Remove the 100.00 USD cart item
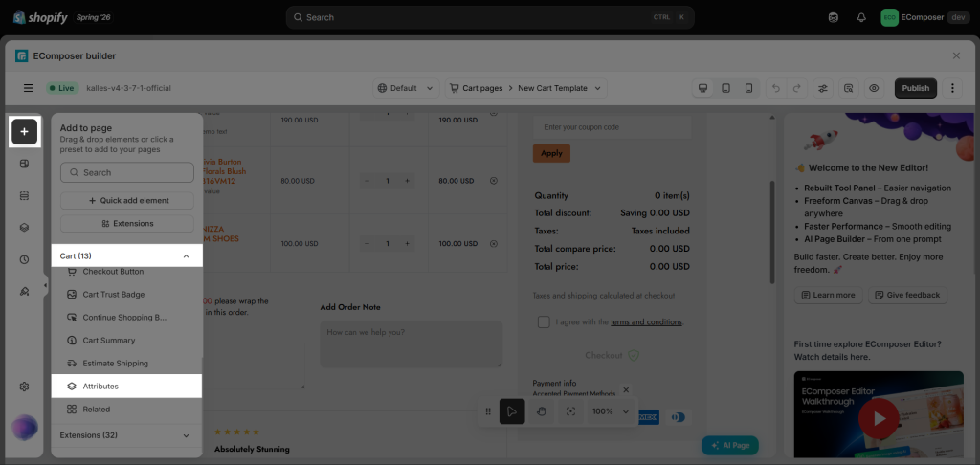 (494, 243)
